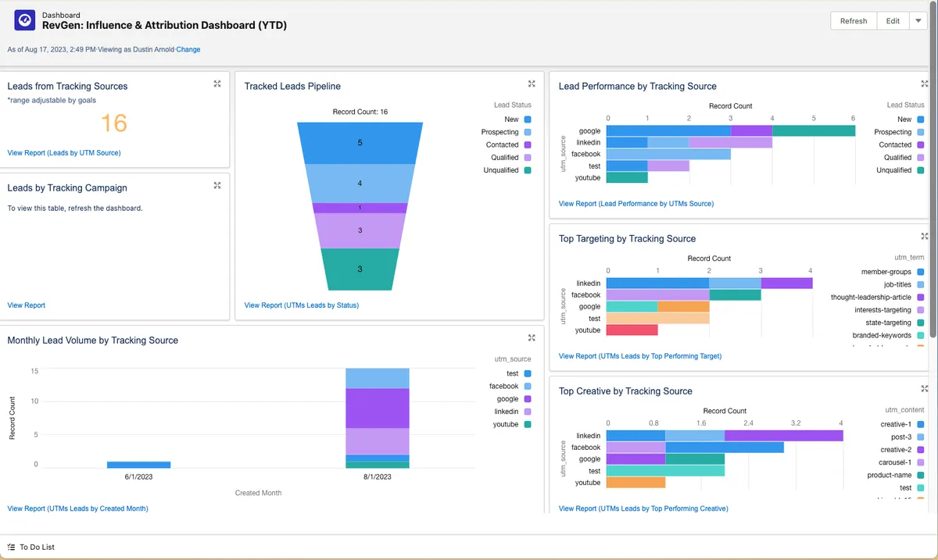Click the Edit button

click(893, 21)
